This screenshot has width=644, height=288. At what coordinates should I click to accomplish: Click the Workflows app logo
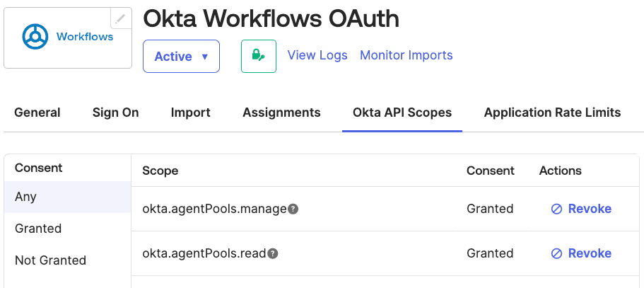pyautogui.click(x=67, y=37)
